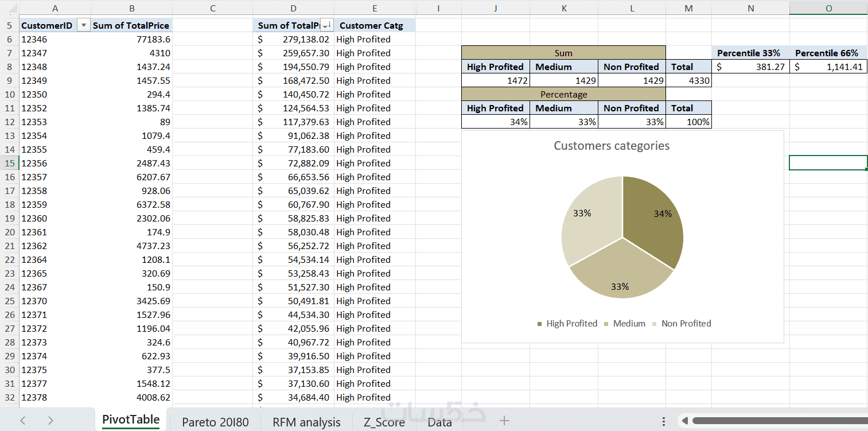Open the Sum of TotalPrice sort dropdown in column D
This screenshot has height=431, width=868.
[x=326, y=25]
